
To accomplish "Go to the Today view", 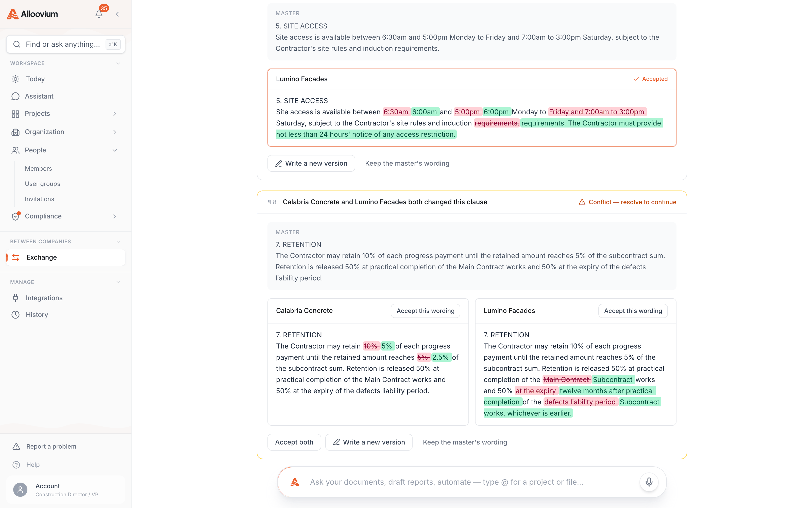I will [65, 79].
